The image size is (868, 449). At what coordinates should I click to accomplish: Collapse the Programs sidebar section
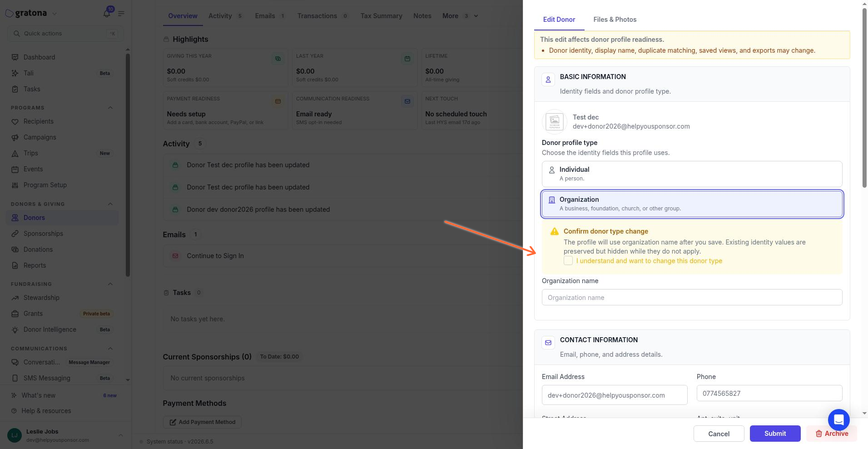[110, 108]
